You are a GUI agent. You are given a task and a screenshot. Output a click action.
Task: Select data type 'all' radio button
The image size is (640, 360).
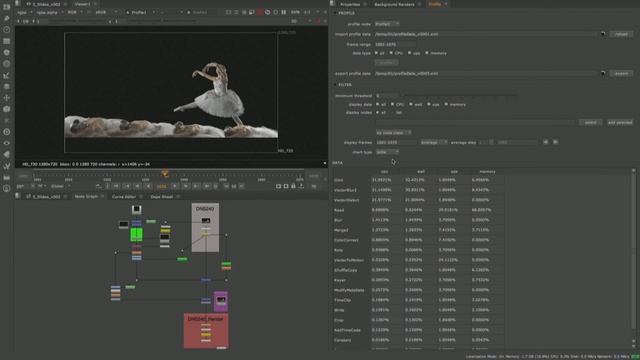pos(376,53)
